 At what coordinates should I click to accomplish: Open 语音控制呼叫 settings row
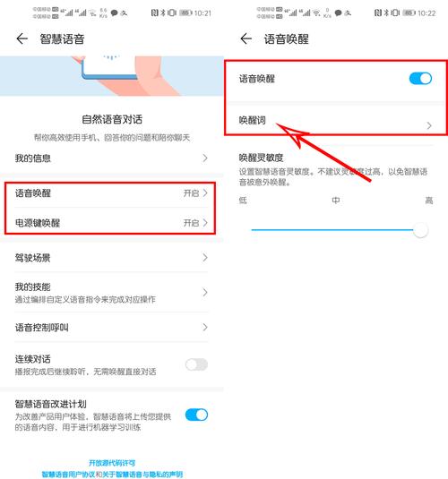coord(111,327)
